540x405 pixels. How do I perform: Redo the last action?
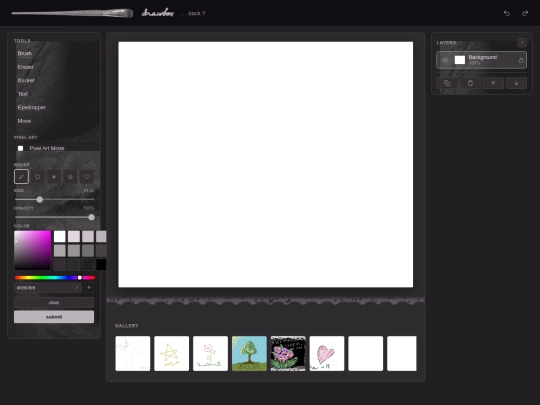525,13
